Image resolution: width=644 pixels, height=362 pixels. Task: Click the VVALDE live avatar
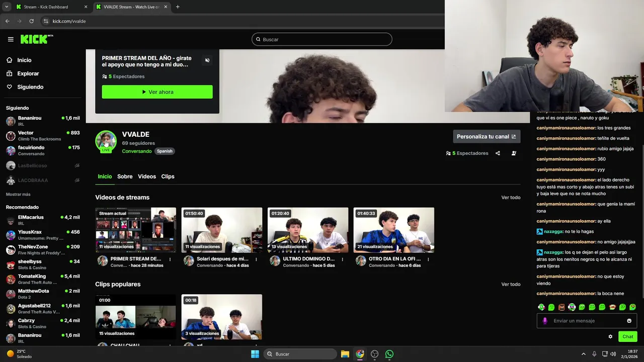[106, 141]
